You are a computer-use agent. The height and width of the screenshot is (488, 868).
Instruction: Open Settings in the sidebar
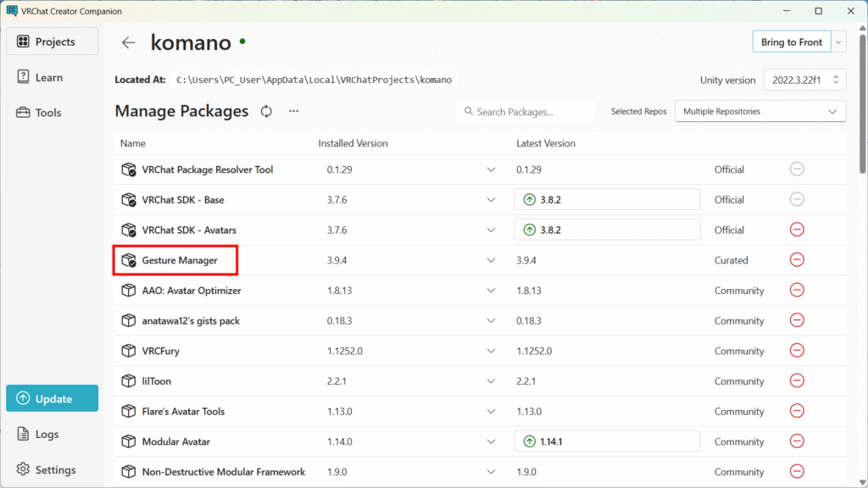55,469
